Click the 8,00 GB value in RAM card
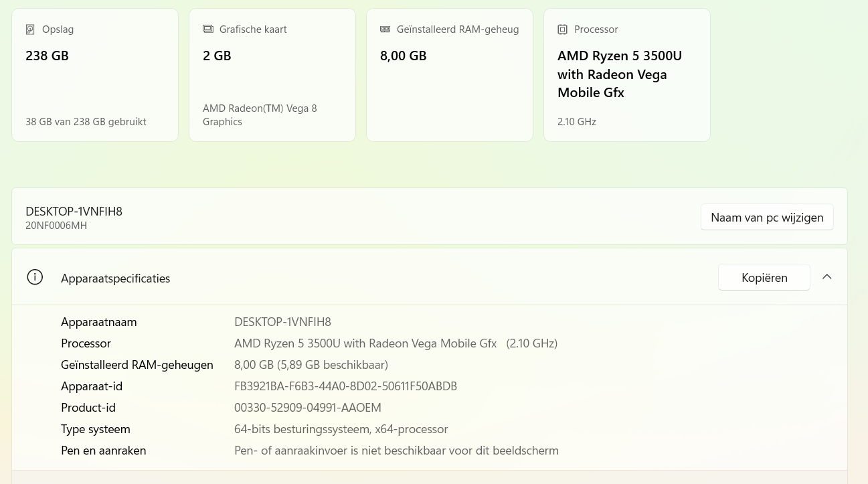Screen dimensions: 868x484 coord(404,56)
